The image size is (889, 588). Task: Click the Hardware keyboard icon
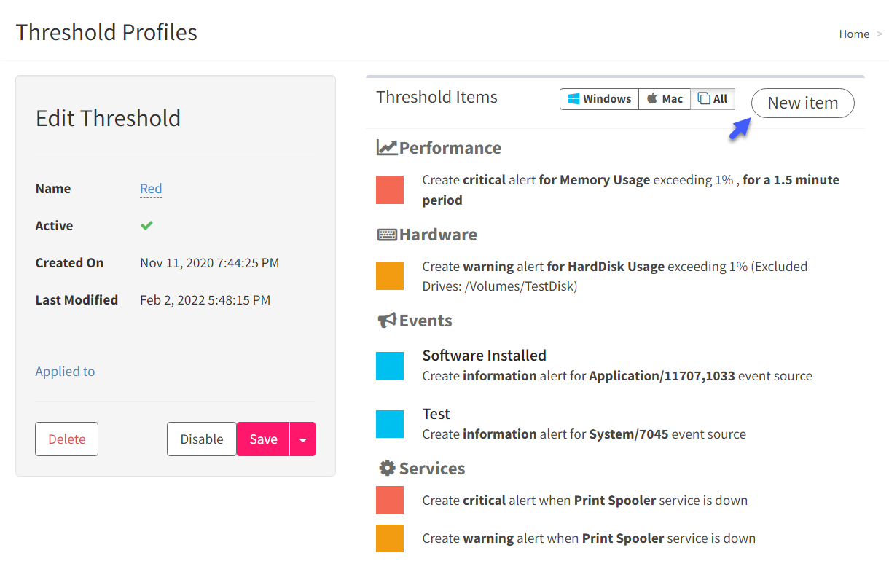pos(387,235)
